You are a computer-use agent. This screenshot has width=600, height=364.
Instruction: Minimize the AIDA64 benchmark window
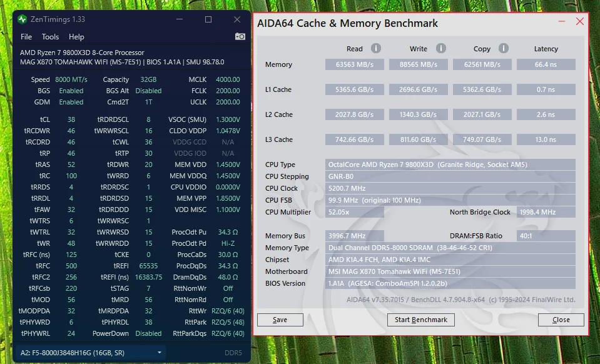click(x=562, y=21)
